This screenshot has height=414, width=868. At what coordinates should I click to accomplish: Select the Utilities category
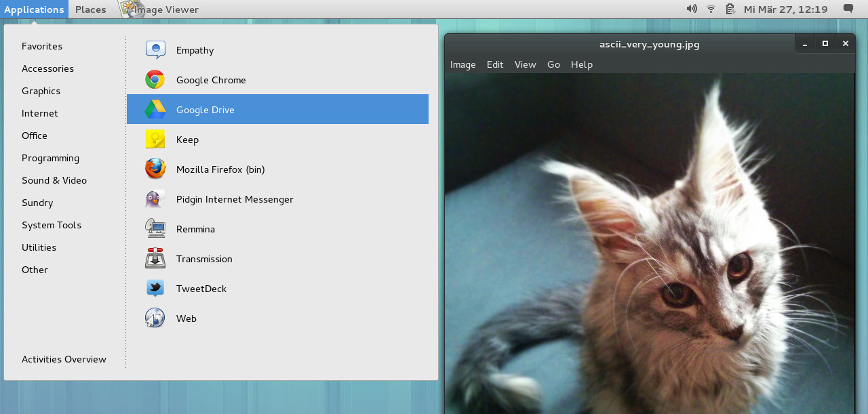39,247
